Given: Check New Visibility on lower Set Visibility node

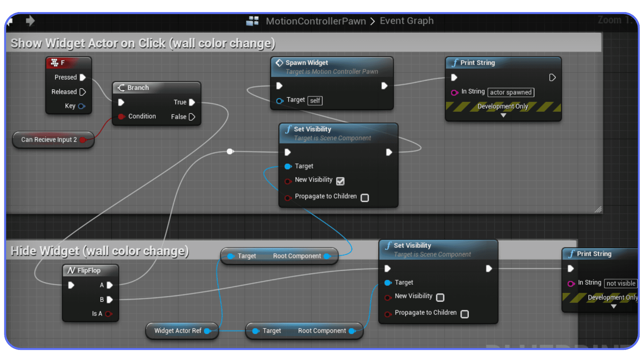Looking at the screenshot, I should click(440, 298).
